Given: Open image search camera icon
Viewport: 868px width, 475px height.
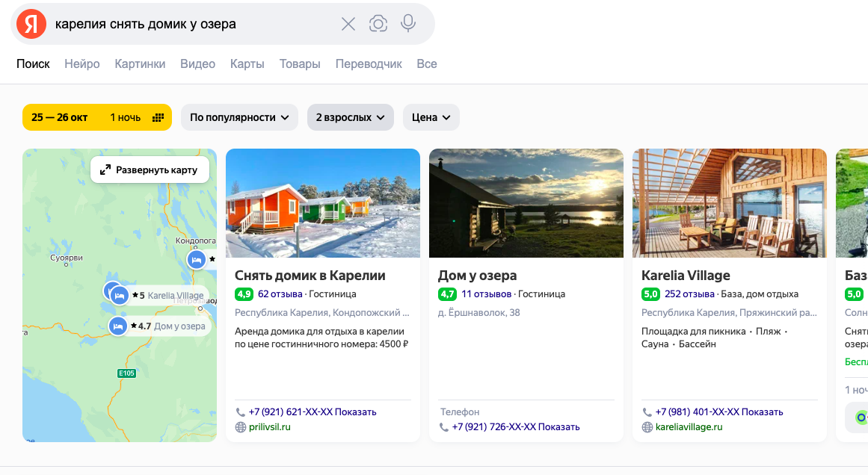Looking at the screenshot, I should 378,24.
